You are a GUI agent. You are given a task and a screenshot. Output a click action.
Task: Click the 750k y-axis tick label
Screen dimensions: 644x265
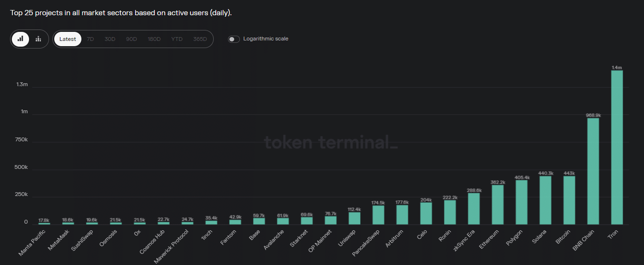tap(21, 140)
